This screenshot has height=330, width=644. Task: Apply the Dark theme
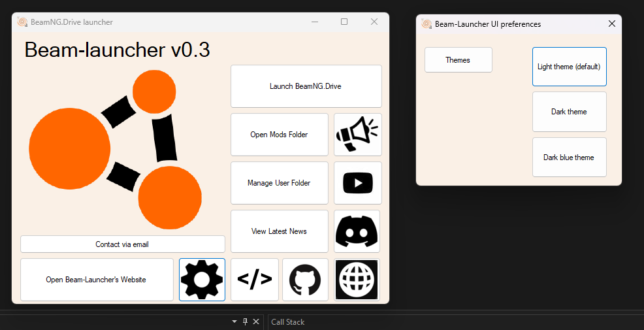click(x=570, y=112)
